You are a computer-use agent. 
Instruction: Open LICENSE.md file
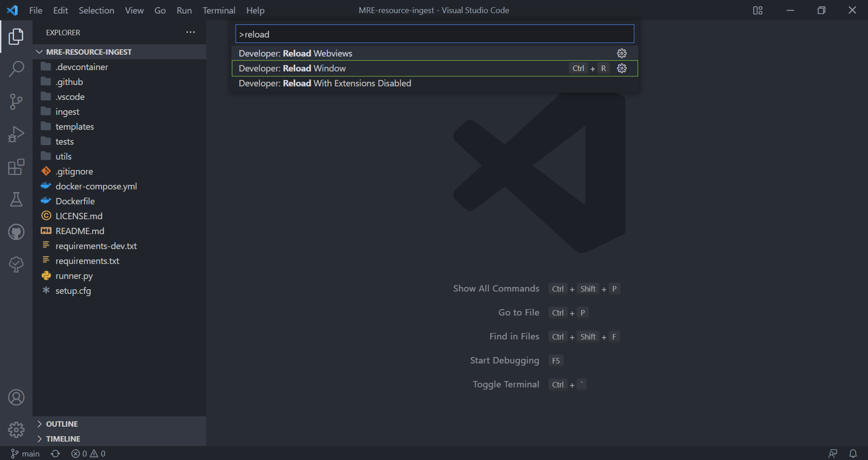[x=120, y=216]
